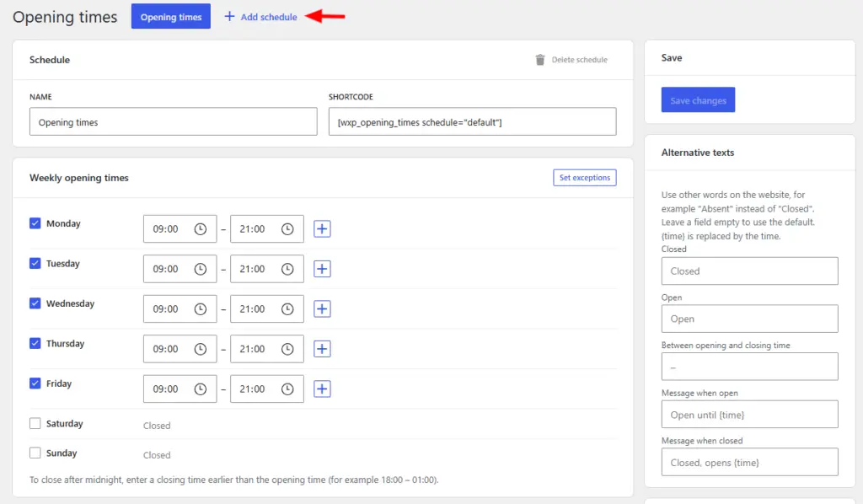The height and width of the screenshot is (504, 863).
Task: Enable the Saturday checkbox
Action: pos(35,423)
